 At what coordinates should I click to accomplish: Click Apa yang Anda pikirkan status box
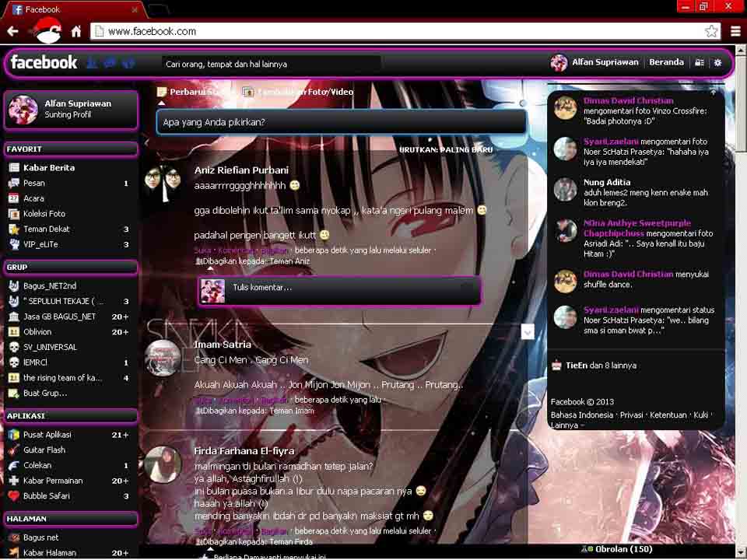click(x=341, y=122)
